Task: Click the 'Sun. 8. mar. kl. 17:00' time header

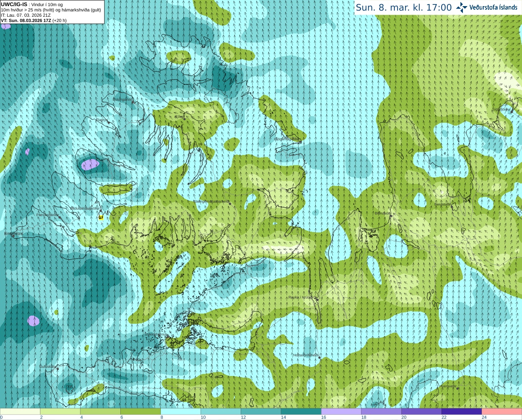Action: pyautogui.click(x=404, y=7)
